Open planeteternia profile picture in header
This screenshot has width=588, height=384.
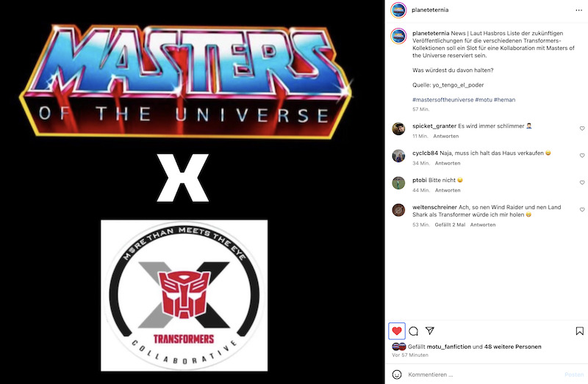(398, 10)
